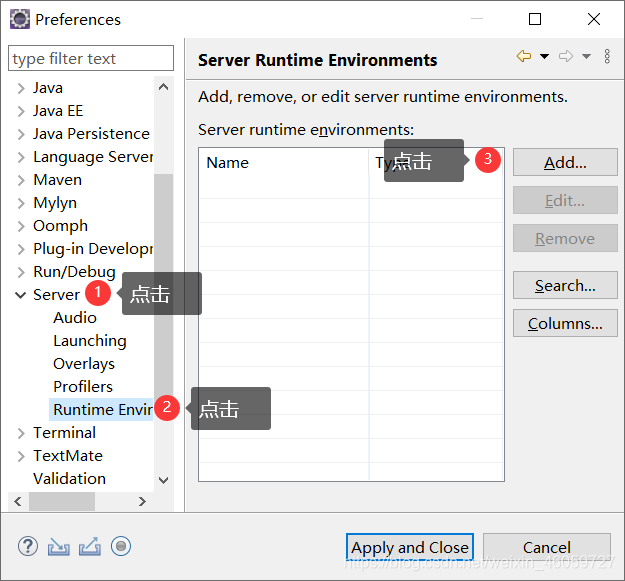The height and width of the screenshot is (581, 625).
Task: Toggle the Oomph preference recorder icon
Action: coord(121,546)
